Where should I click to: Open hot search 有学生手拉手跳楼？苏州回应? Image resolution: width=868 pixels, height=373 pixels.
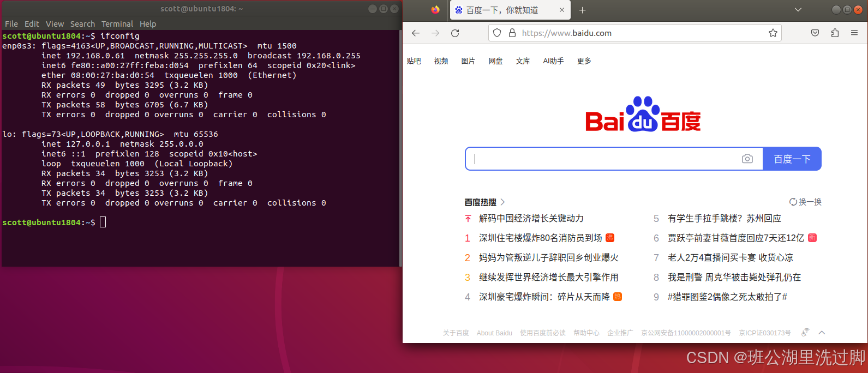tap(725, 218)
